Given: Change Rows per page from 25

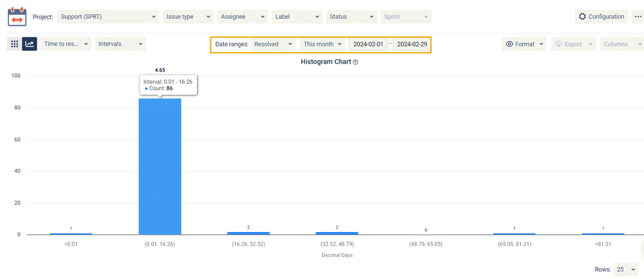Looking at the screenshot, I should pyautogui.click(x=625, y=269).
